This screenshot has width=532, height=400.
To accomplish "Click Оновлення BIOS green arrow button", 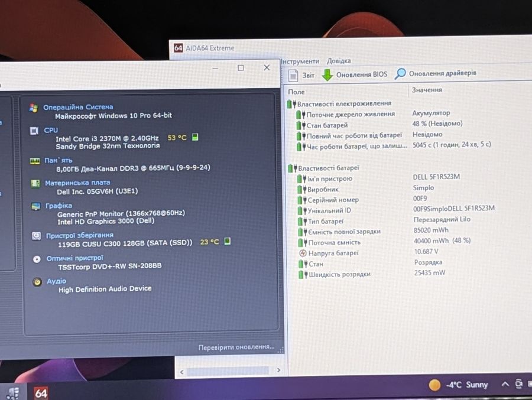I will [355, 74].
